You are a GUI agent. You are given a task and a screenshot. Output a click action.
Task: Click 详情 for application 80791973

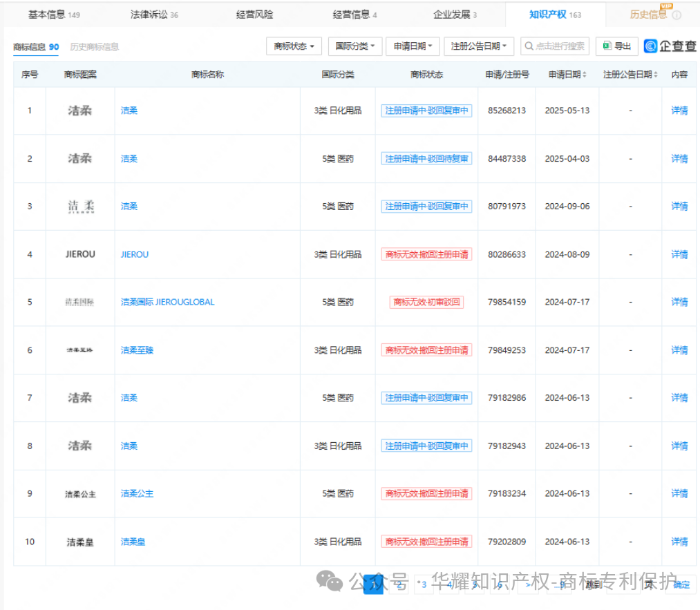[x=679, y=206]
